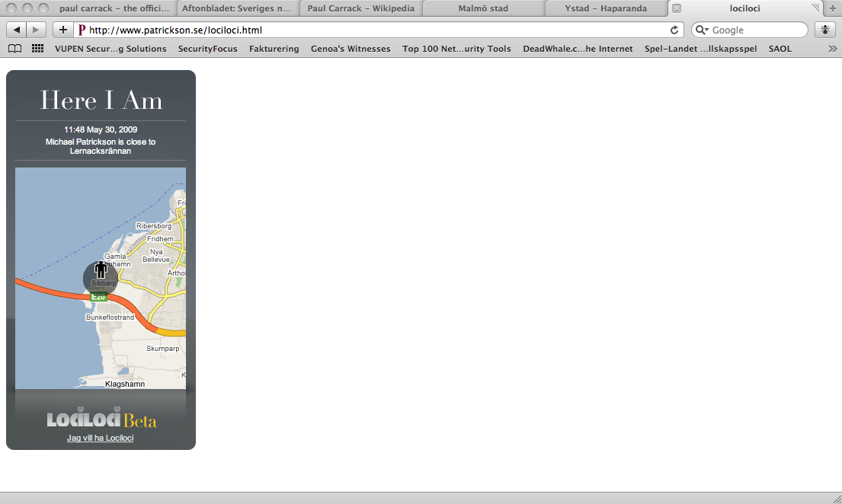Click the Bunkeflostrand label on the map
The height and width of the screenshot is (504, 842).
pos(110,317)
